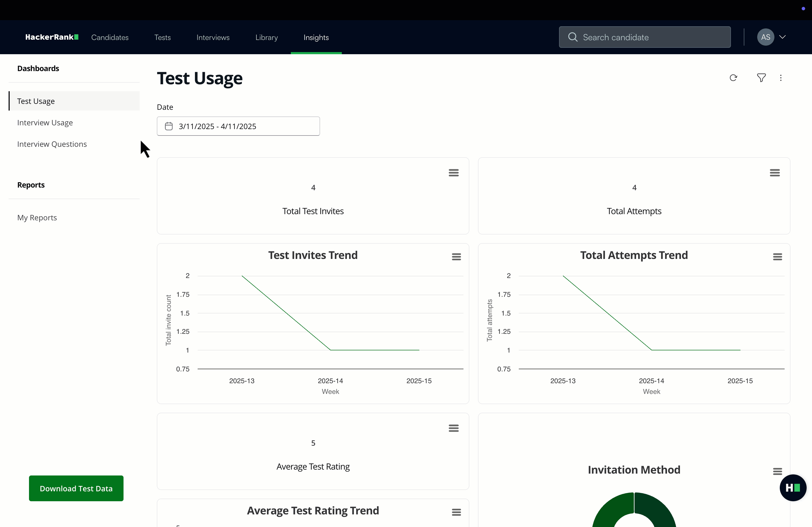Open Average Test Rating card menu
812x527 pixels.
(x=454, y=428)
